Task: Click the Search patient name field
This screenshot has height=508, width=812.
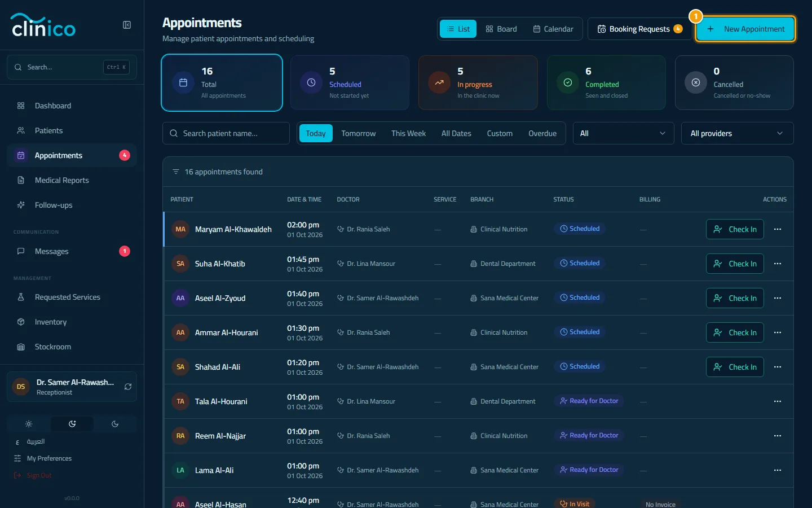Action: pyautogui.click(x=226, y=133)
